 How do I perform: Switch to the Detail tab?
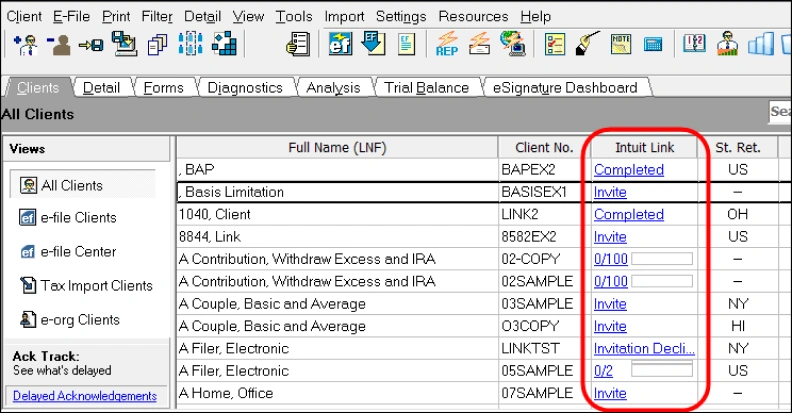[102, 88]
